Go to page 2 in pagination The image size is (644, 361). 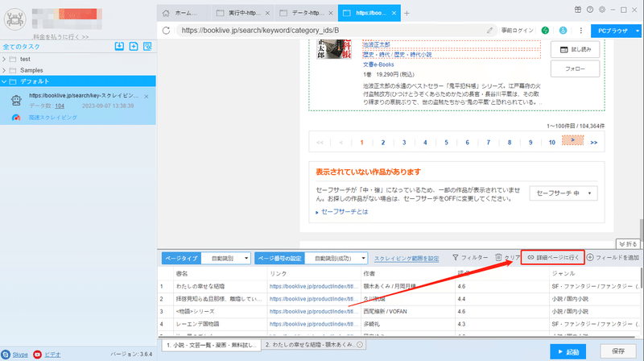383,143
